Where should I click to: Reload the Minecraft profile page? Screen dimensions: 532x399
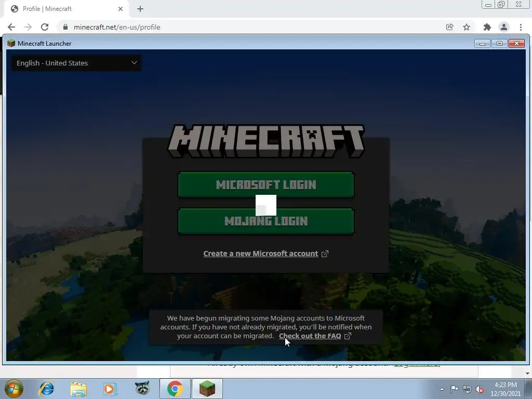45,27
